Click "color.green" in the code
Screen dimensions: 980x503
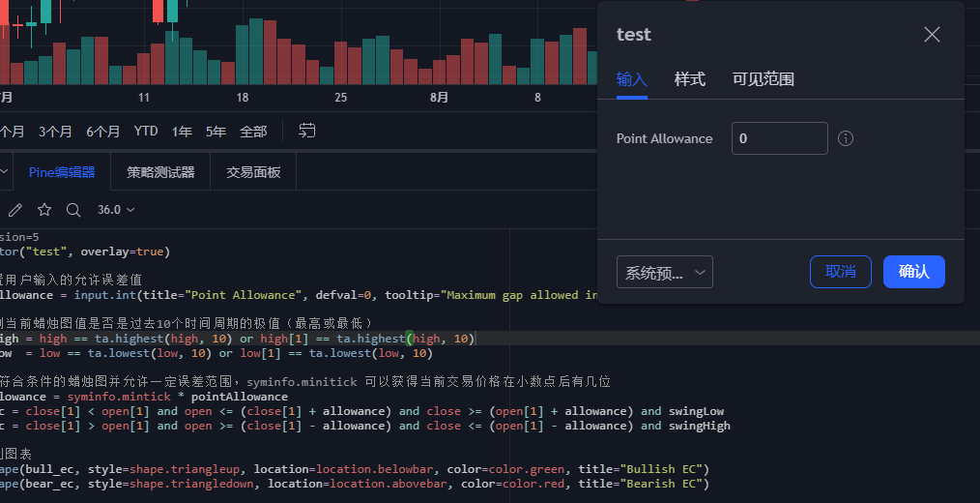pos(527,469)
